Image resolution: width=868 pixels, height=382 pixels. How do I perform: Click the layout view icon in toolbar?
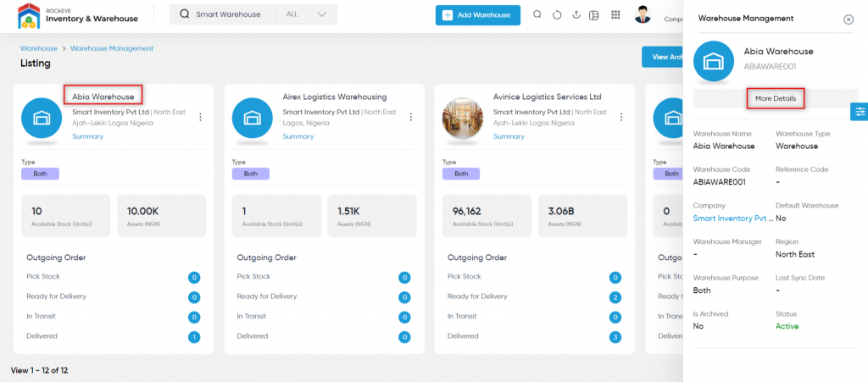(594, 15)
